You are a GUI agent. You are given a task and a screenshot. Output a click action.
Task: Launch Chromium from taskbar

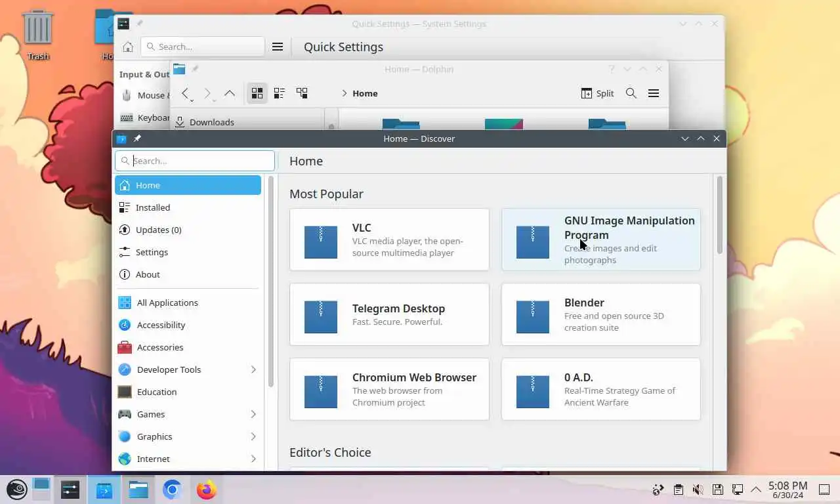[173, 490]
